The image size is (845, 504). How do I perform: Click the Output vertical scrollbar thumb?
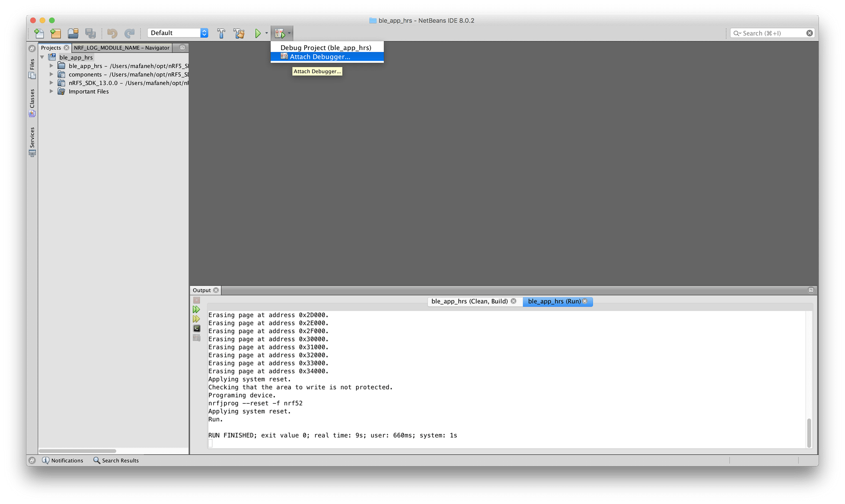click(x=809, y=432)
